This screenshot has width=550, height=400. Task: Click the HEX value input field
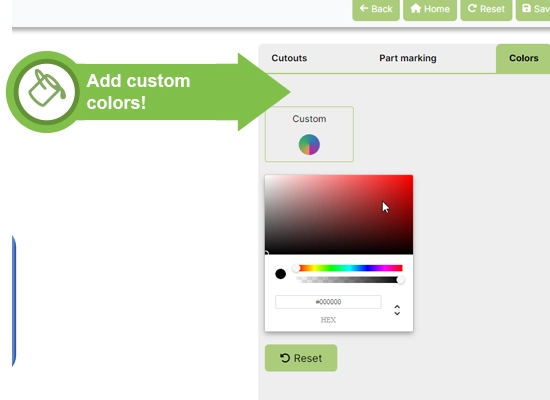[x=328, y=302]
